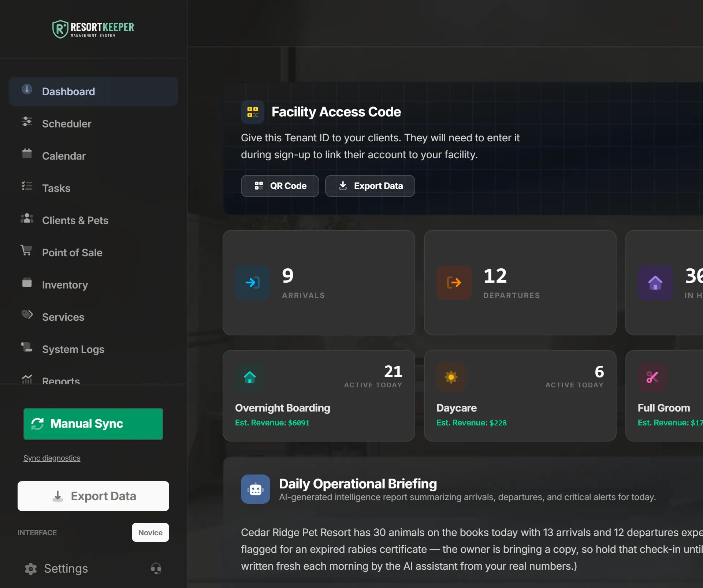Click the green Manual Sync button
This screenshot has height=588, width=703.
(x=93, y=424)
